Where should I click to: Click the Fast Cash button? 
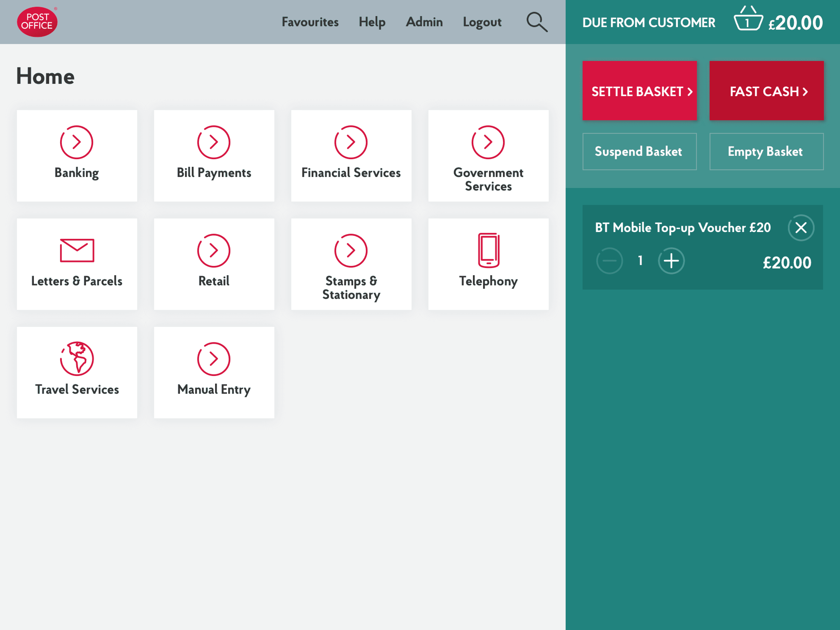766,91
